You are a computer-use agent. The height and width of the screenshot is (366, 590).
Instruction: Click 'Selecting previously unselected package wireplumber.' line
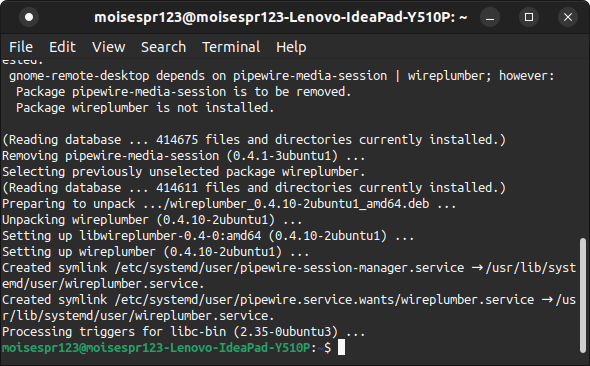tap(184, 172)
